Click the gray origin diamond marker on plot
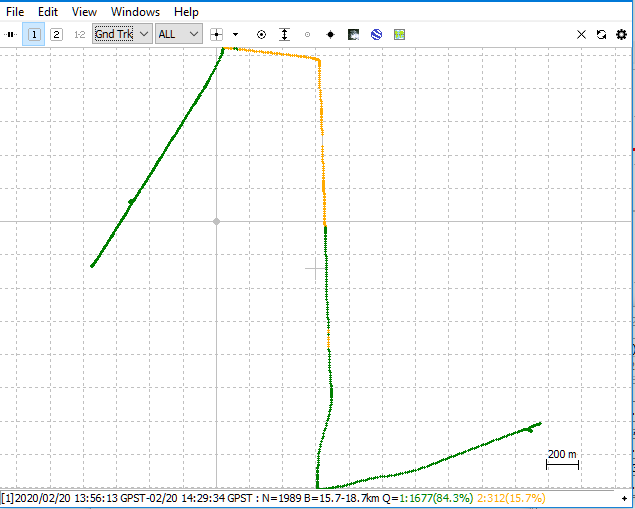The height and width of the screenshot is (509, 635). [217, 221]
